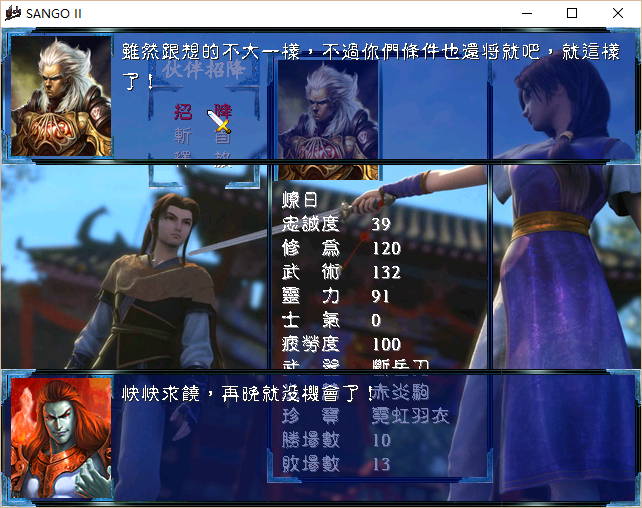Click the top dialogue text starting 雖然跟想的不大一樣
642x508 pixels.
point(371,65)
